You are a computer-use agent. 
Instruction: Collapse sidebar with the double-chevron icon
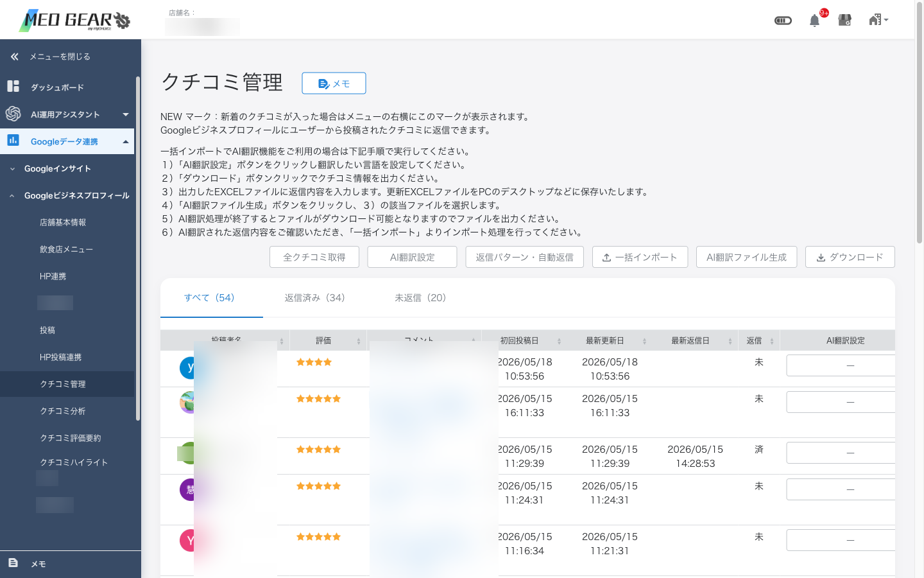[15, 57]
